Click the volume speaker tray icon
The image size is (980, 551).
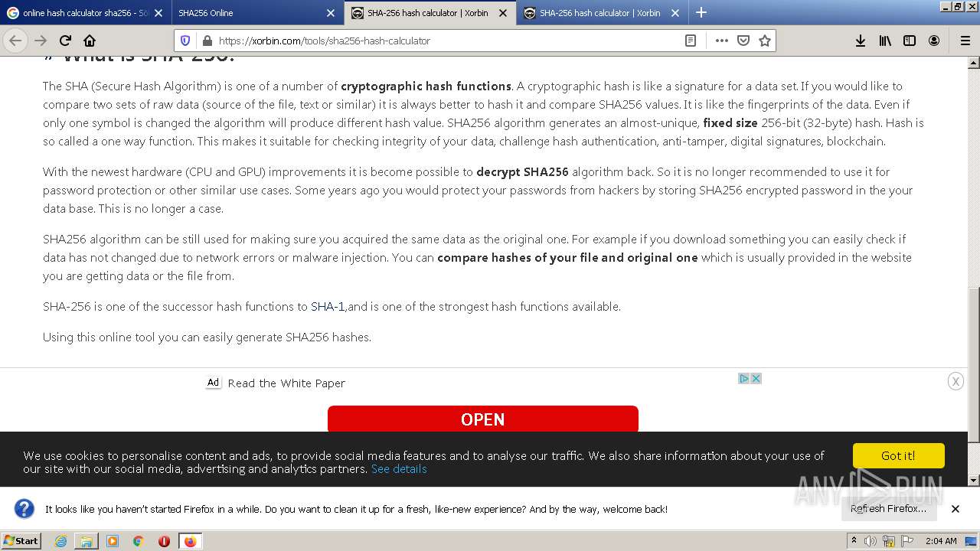[x=871, y=541]
